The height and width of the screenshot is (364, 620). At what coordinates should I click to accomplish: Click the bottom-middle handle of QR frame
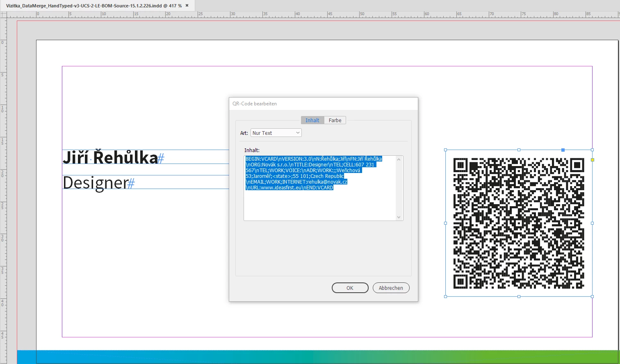[519, 296]
